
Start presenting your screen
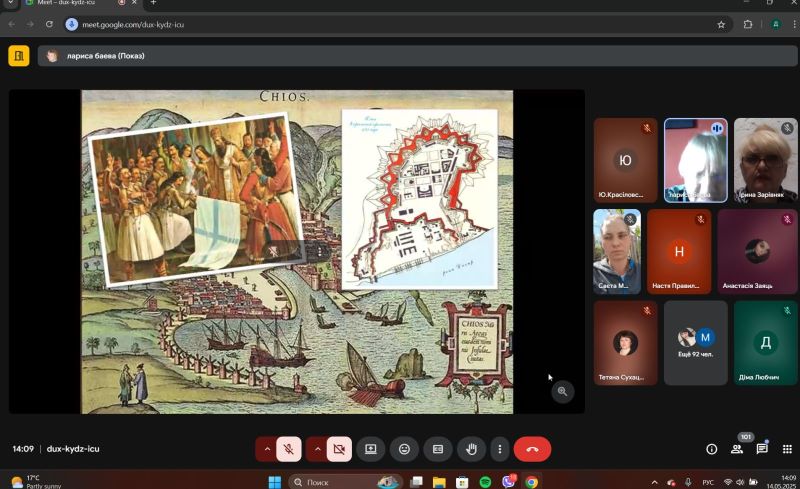click(x=371, y=449)
